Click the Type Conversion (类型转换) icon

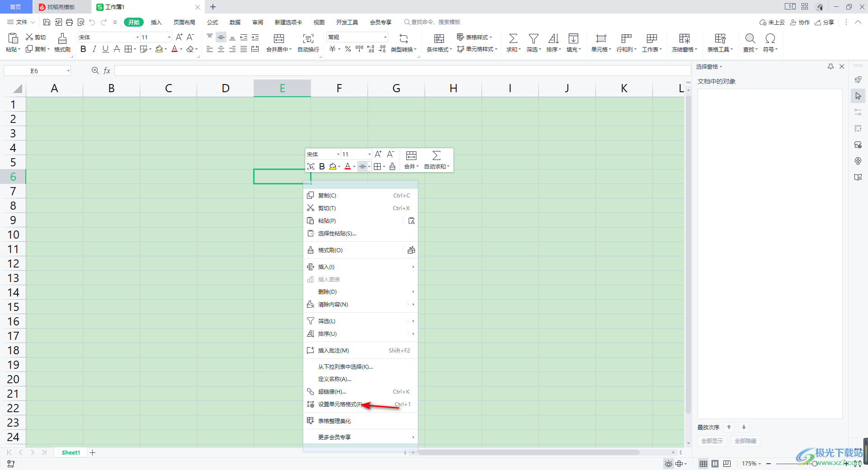pos(404,38)
